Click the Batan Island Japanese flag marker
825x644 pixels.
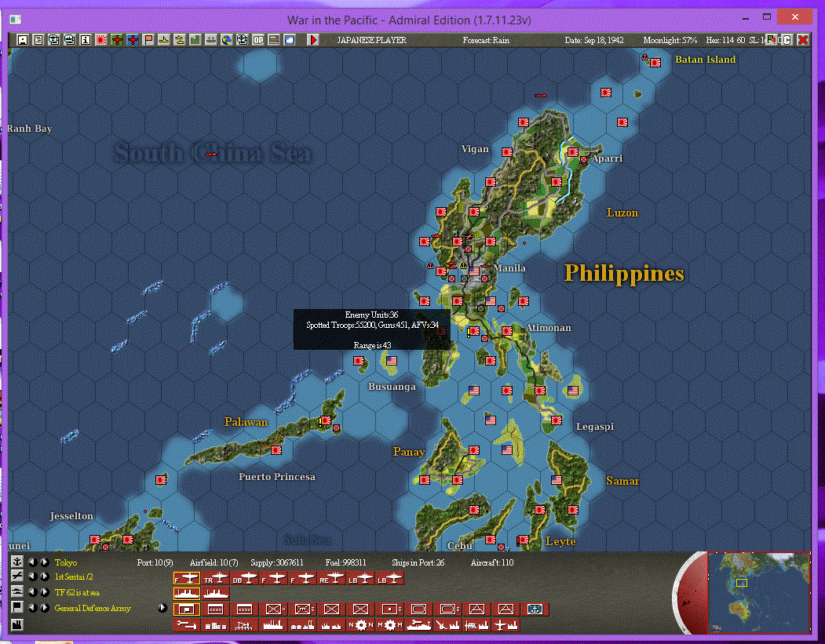coord(655,63)
